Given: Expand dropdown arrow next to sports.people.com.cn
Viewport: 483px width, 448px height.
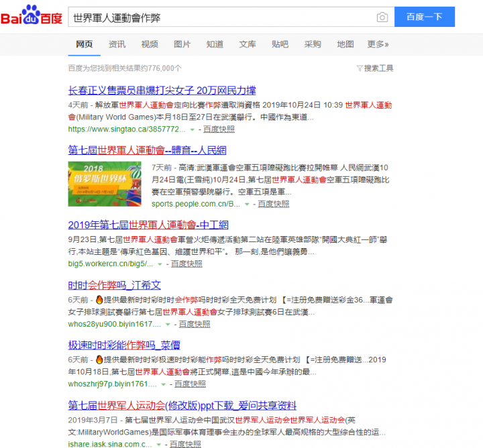Looking at the screenshot, I should (x=247, y=204).
